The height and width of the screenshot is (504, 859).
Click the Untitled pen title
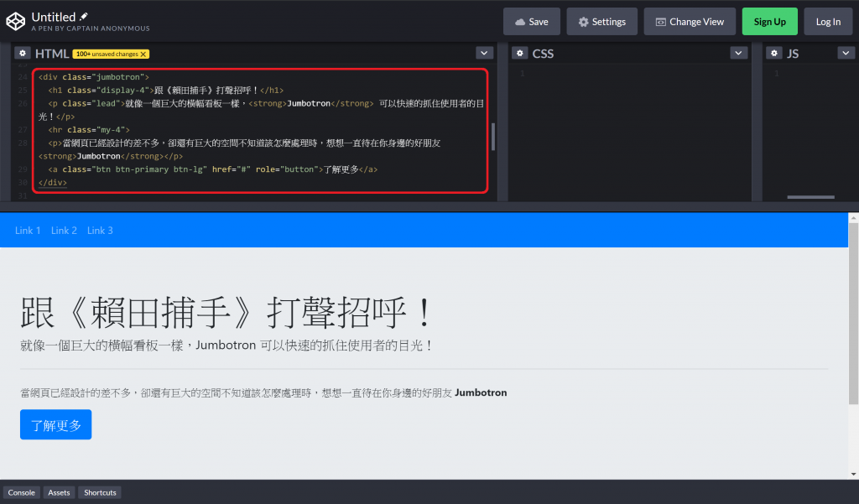54,17
